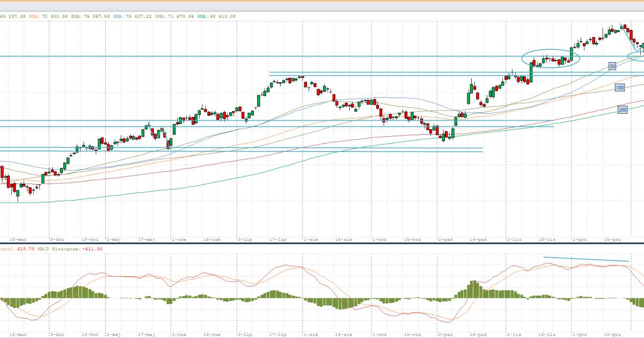The image size is (644, 338).
Task: Click 17-lip date on price chart axis
Action: coord(277,239)
